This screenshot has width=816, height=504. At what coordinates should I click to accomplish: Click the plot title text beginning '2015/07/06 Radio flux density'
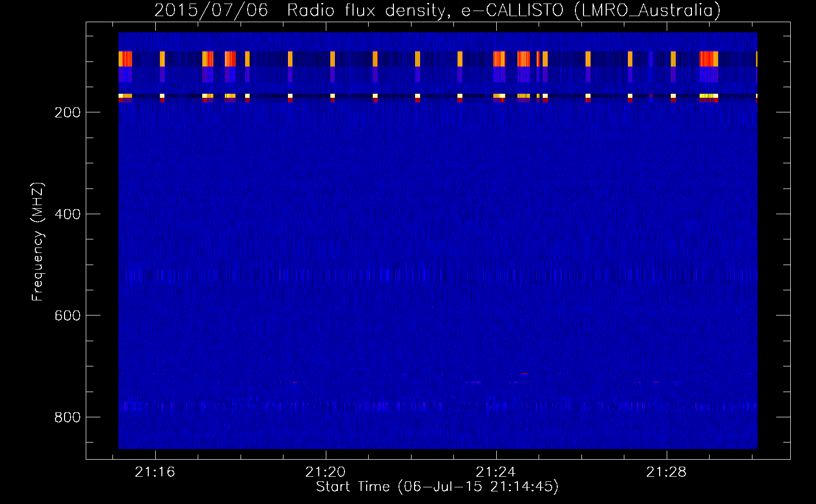click(437, 10)
